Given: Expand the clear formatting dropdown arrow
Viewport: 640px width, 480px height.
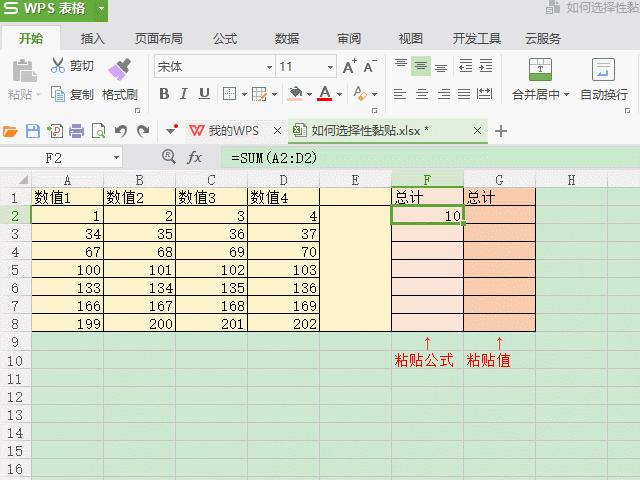Looking at the screenshot, I should click(374, 95).
